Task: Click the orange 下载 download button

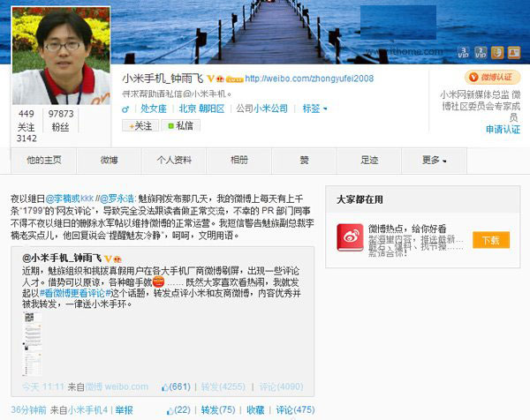Action: pyautogui.click(x=491, y=240)
